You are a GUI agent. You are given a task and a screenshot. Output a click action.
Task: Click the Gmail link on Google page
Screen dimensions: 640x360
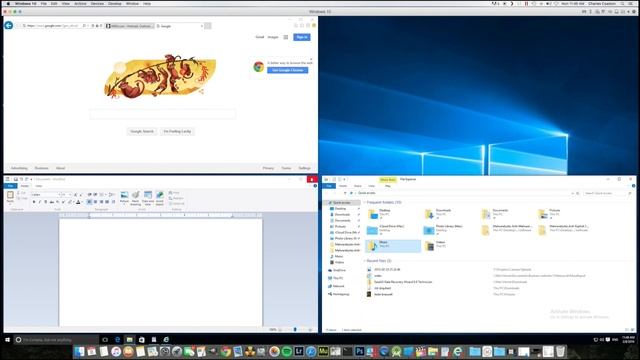click(260, 37)
